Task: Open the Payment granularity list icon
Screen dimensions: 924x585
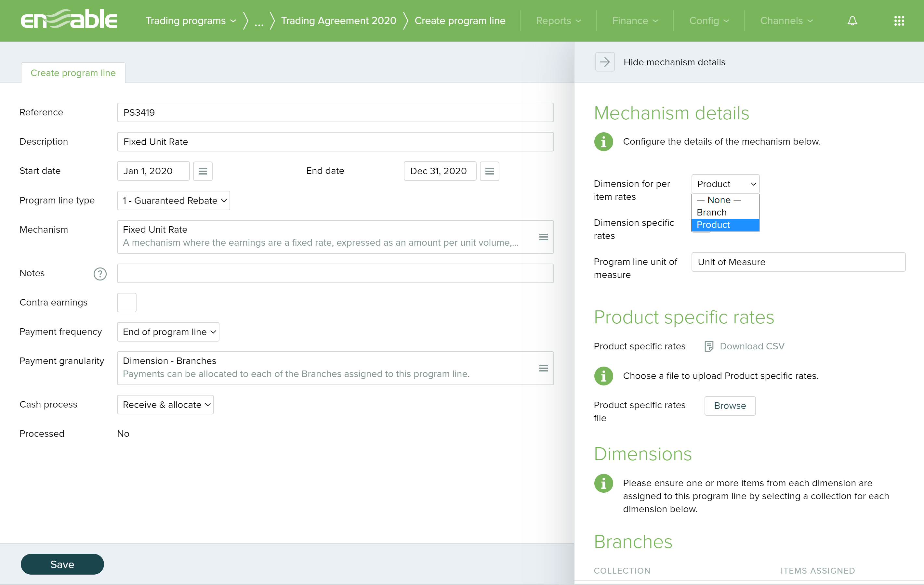Action: pos(543,368)
